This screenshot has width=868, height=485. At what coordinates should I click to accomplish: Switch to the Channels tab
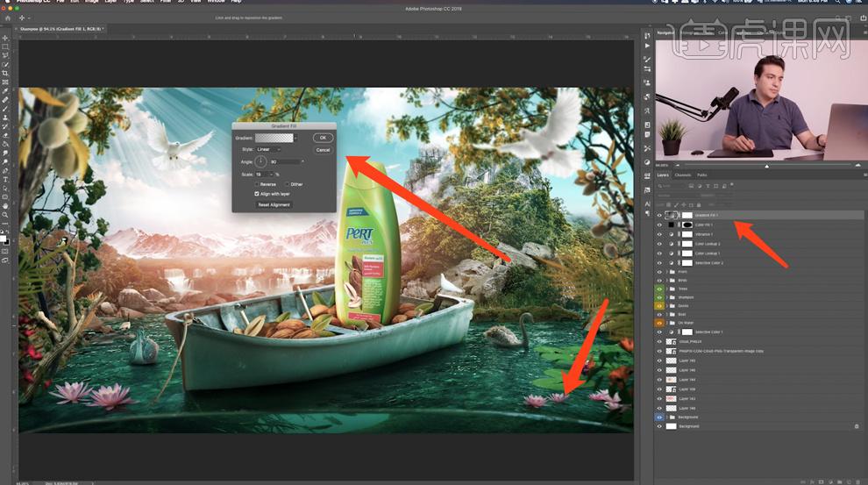coord(683,175)
